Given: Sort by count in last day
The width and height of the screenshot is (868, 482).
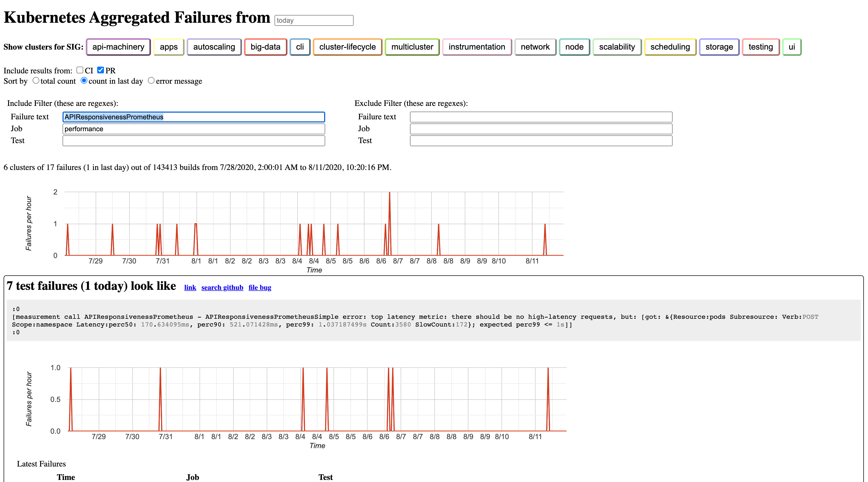Looking at the screenshot, I should (84, 81).
